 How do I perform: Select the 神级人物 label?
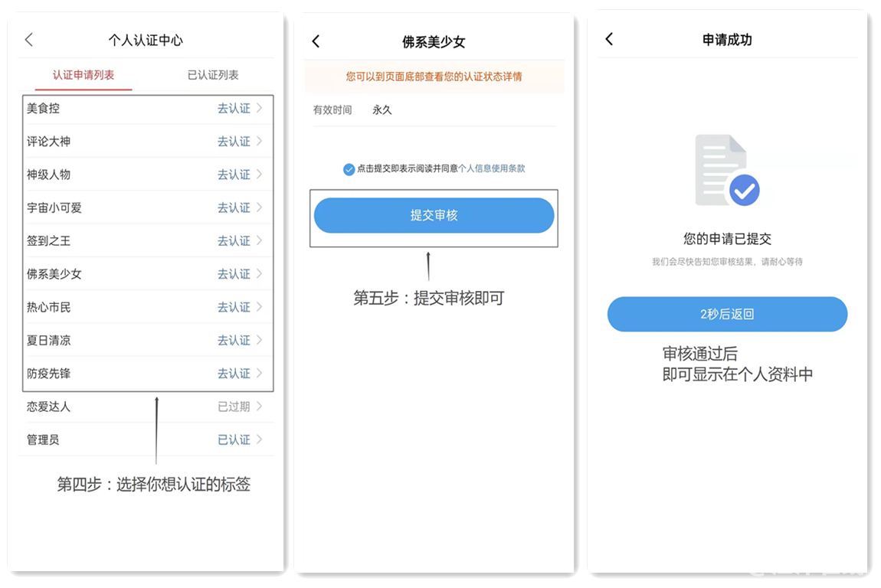(x=49, y=175)
